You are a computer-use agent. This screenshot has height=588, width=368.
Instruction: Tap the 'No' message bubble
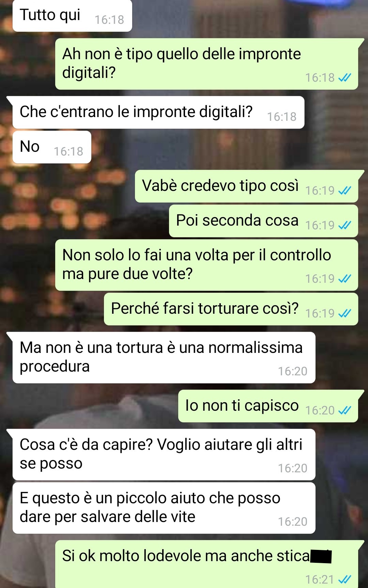click(52, 147)
